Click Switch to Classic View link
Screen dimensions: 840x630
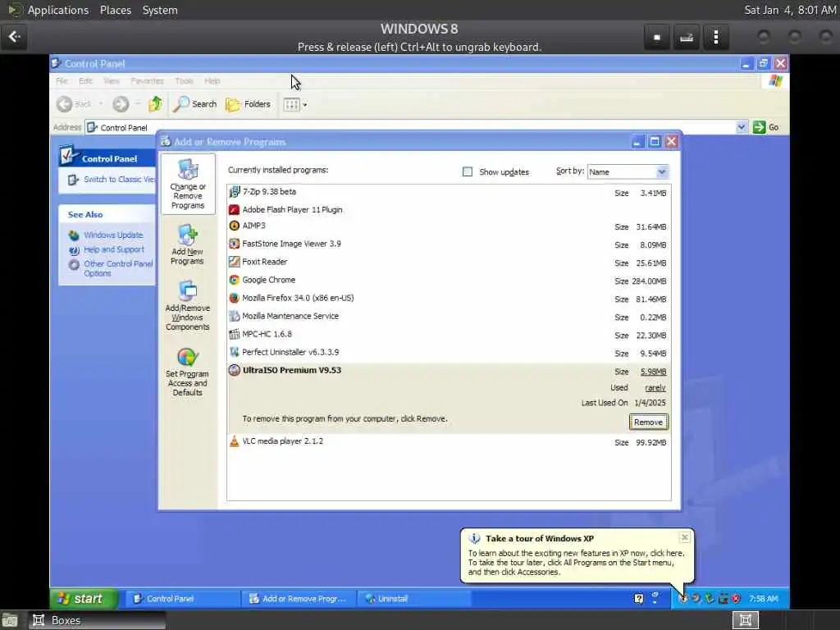coord(119,180)
